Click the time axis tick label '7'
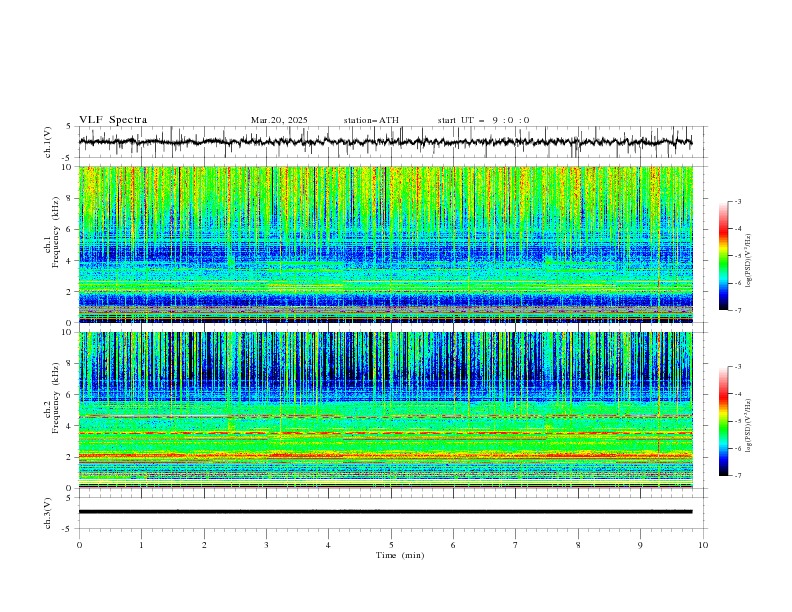 click(x=516, y=545)
